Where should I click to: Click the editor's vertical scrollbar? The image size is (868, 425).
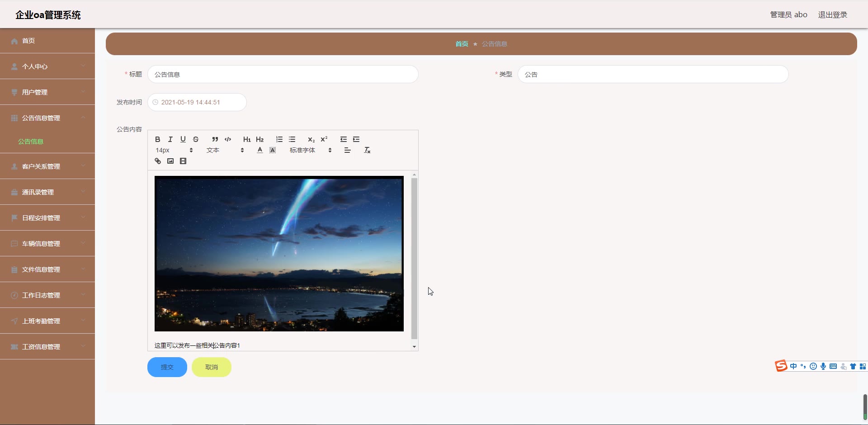click(414, 258)
